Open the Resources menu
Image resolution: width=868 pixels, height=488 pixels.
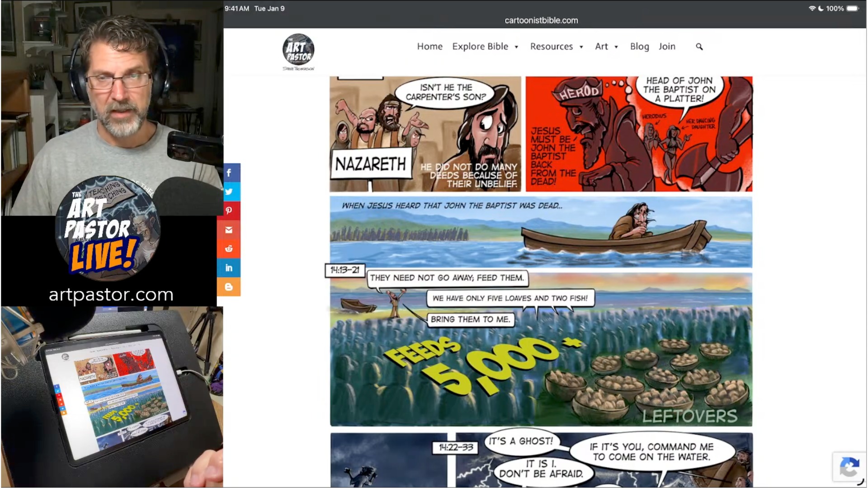pos(552,47)
